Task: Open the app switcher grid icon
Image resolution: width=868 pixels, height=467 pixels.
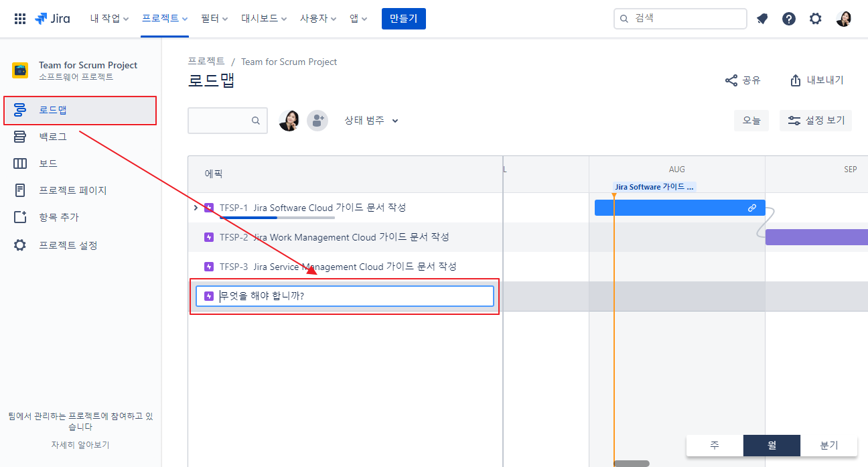Action: tap(20, 19)
